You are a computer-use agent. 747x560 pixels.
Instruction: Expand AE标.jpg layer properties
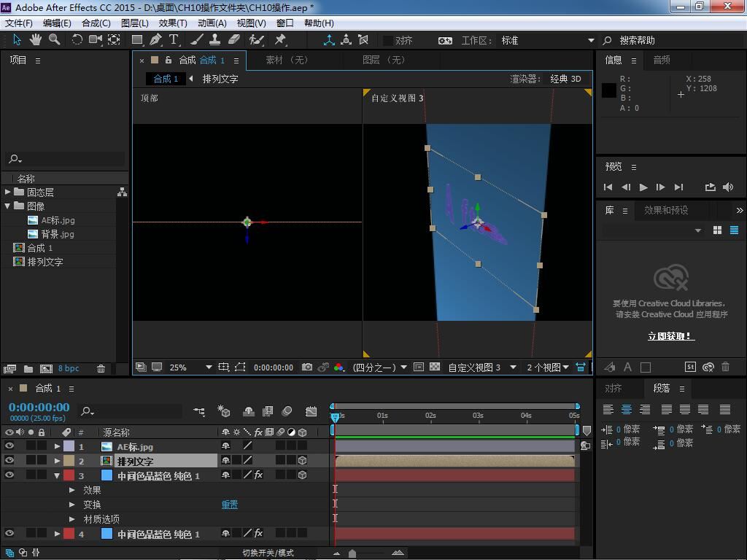(57, 446)
